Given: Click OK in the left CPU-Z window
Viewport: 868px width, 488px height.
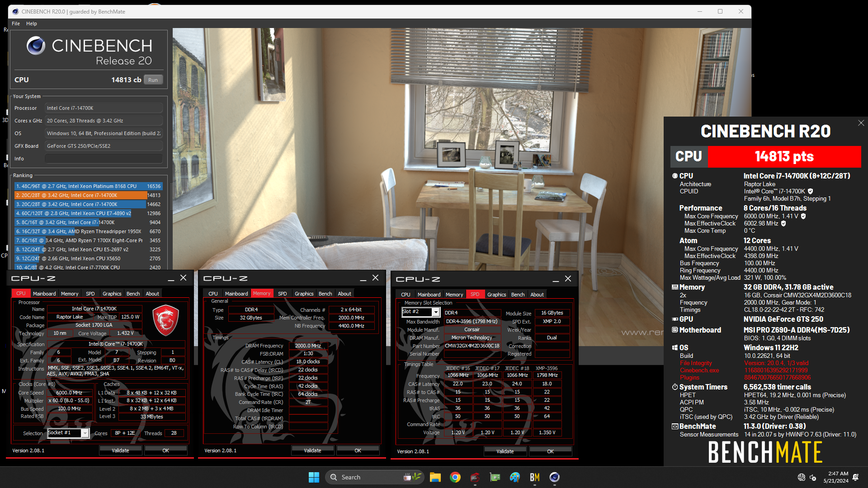Looking at the screenshot, I should (165, 450).
